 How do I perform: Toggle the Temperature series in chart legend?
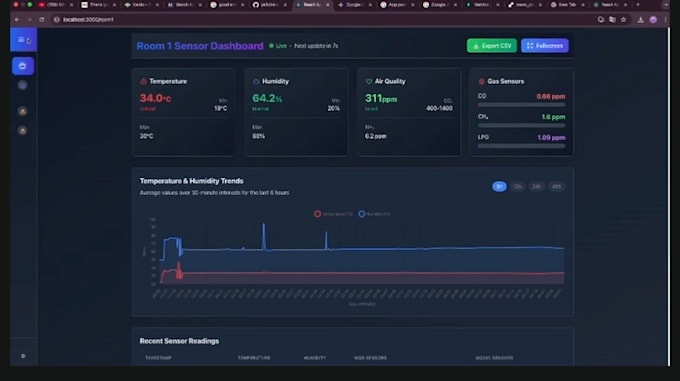click(333, 214)
